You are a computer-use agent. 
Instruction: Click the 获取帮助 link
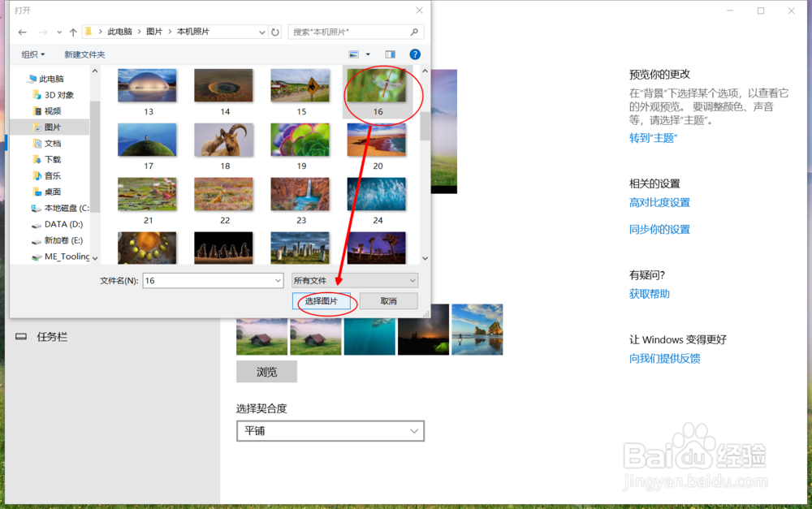650,294
